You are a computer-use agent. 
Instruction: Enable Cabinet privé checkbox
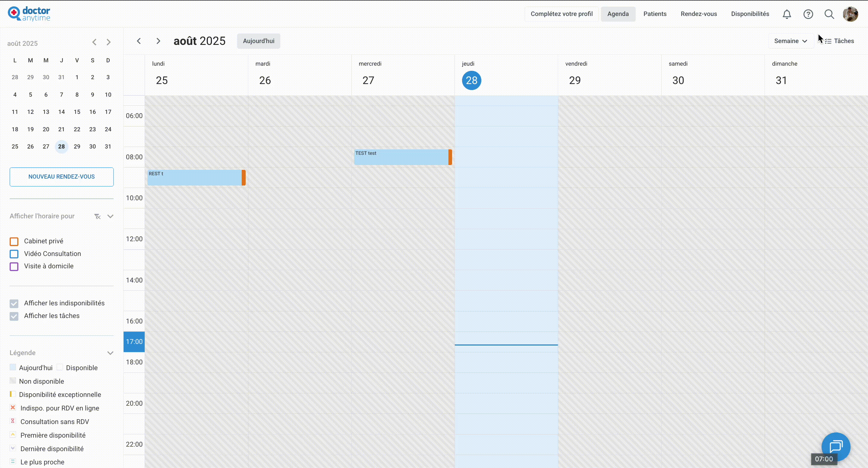[14, 242]
